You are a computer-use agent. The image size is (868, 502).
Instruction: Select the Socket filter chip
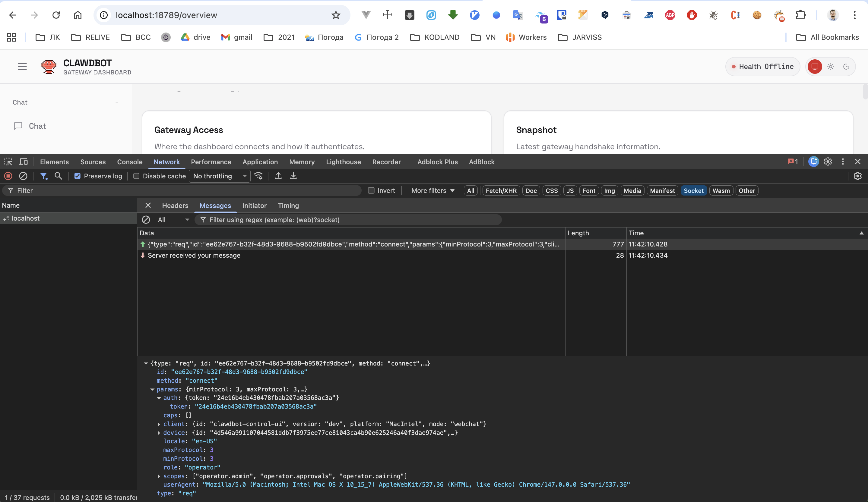tap(693, 191)
